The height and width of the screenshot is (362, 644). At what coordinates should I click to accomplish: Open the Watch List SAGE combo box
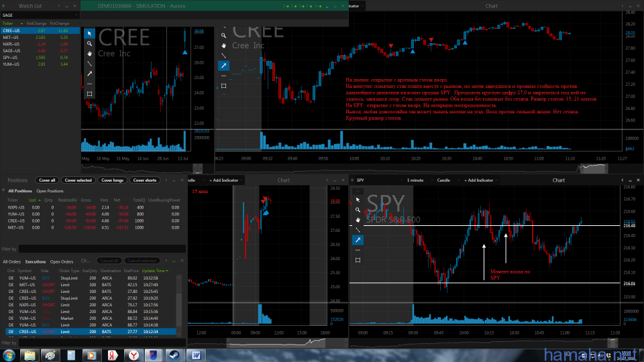[40, 15]
